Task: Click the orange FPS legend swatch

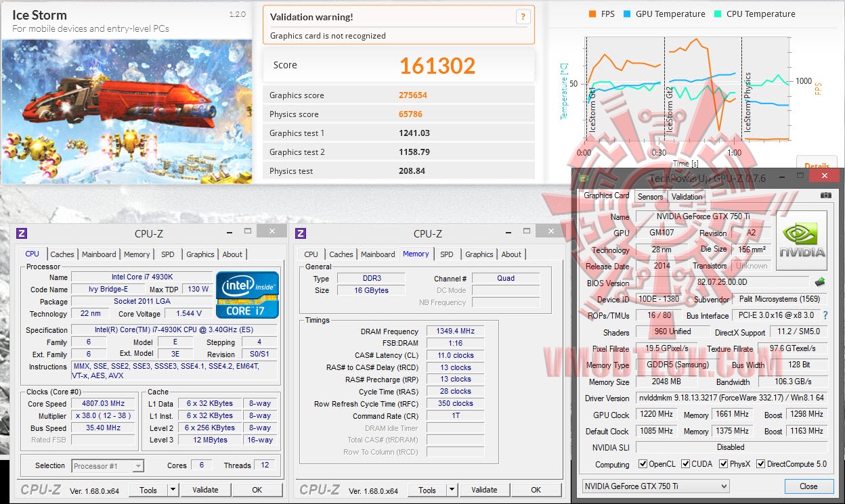Action: coord(592,14)
